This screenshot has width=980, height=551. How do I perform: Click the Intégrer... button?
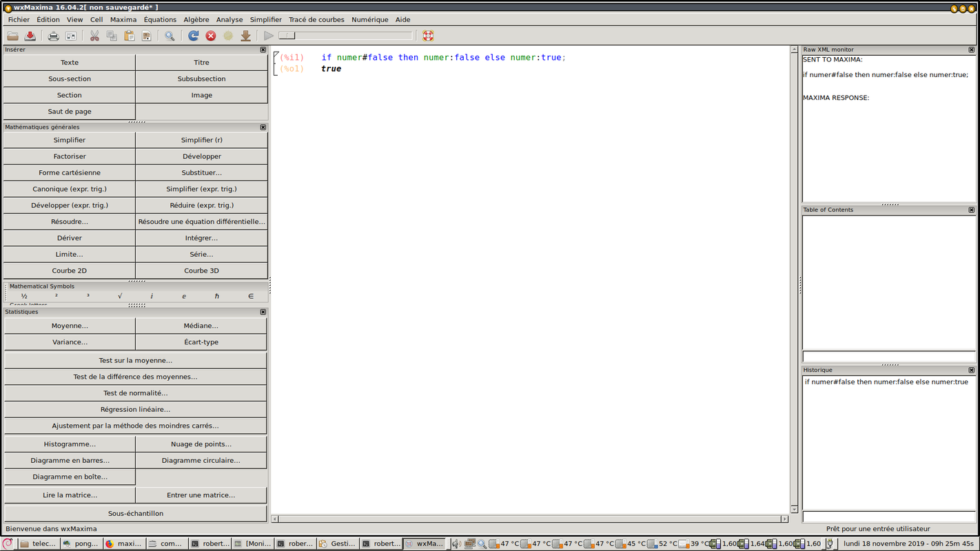[202, 238]
